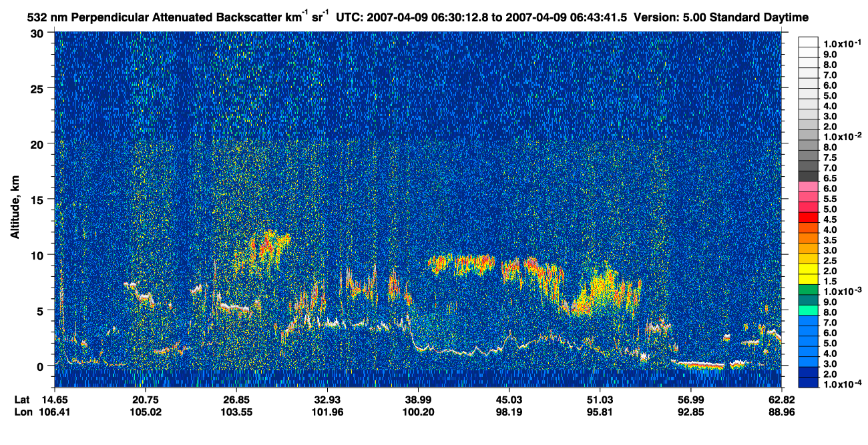Click the colorbar label 4.5
This screenshot has width=868, height=445.
(x=830, y=219)
